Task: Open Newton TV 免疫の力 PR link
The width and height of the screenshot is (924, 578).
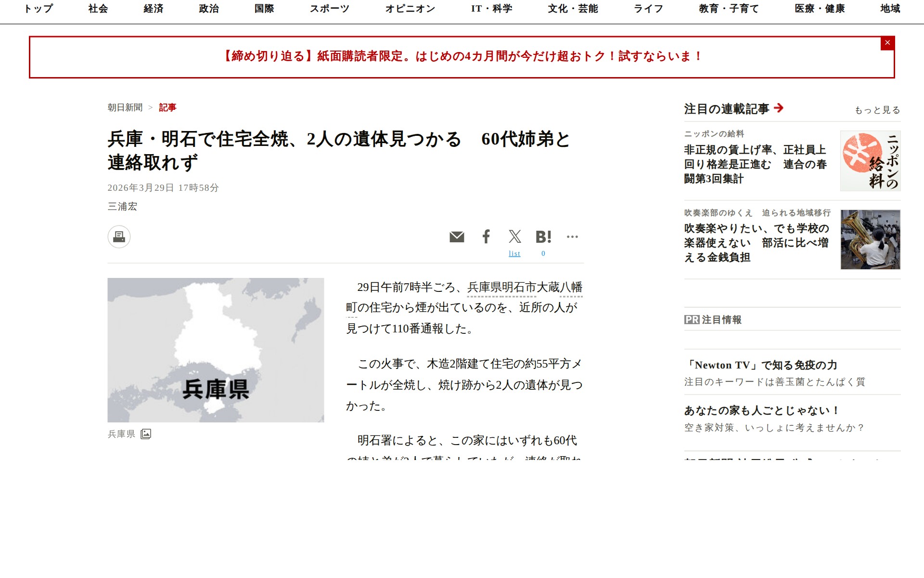Action: 761,365
